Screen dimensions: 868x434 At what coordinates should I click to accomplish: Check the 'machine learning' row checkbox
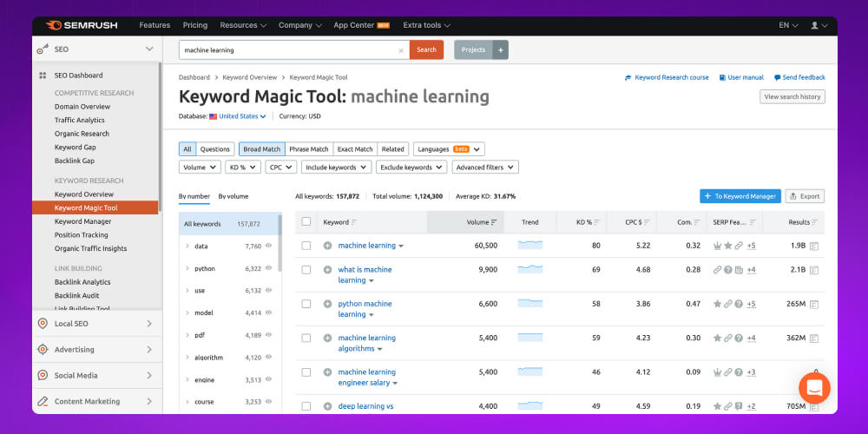[306, 246]
